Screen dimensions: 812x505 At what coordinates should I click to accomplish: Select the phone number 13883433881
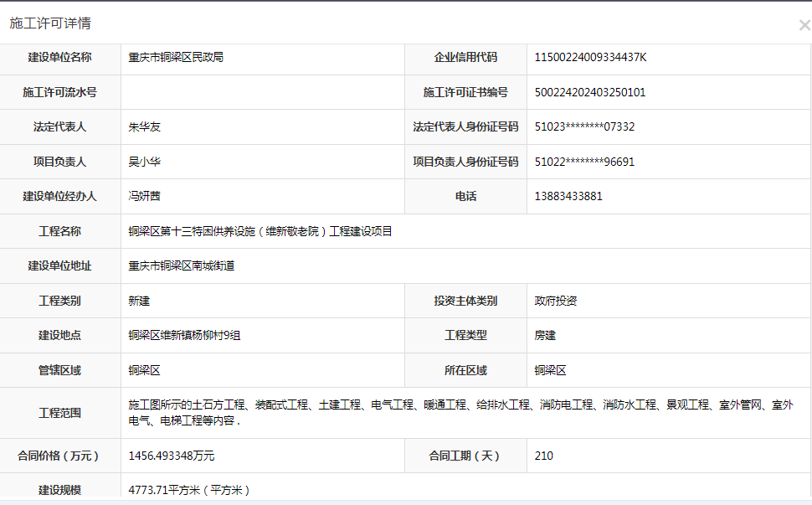click(x=568, y=196)
